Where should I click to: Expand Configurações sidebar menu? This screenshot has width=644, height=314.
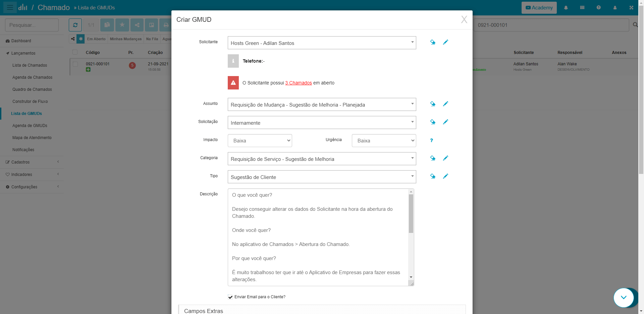coord(32,187)
